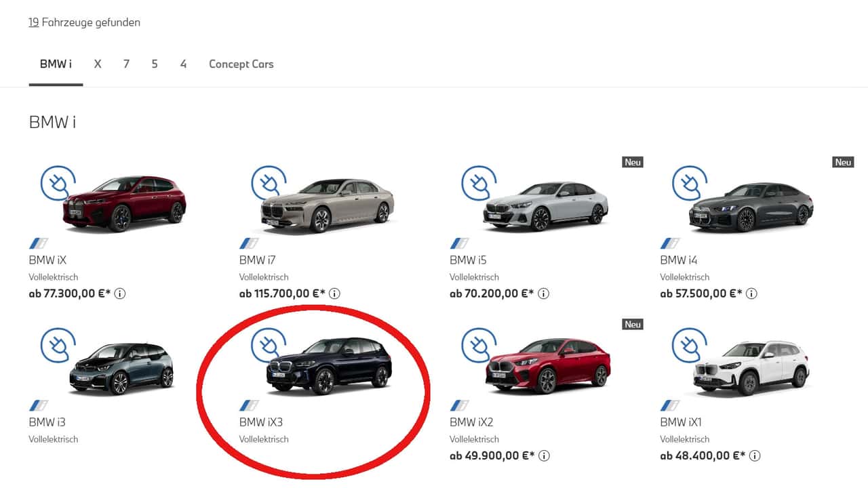Click the Neu badge on BMW i5
The width and height of the screenshot is (868, 488).
(633, 162)
